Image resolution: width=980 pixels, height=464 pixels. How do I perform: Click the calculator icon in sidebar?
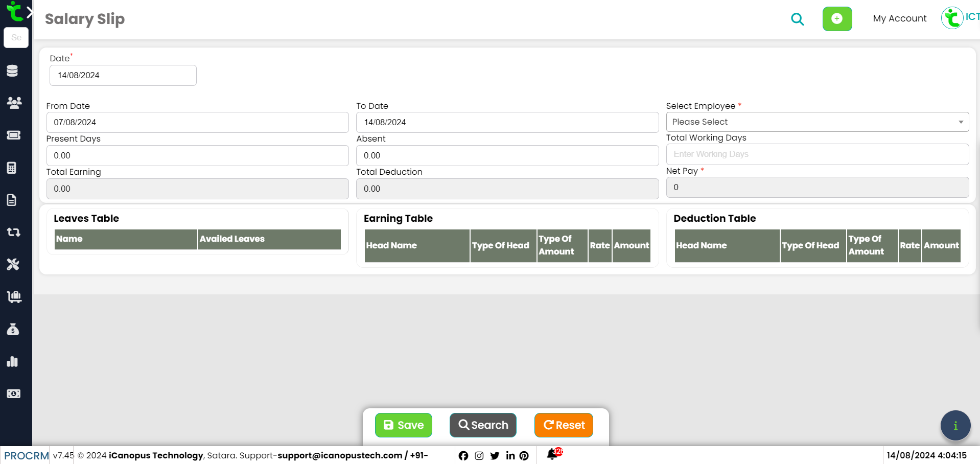[12, 168]
